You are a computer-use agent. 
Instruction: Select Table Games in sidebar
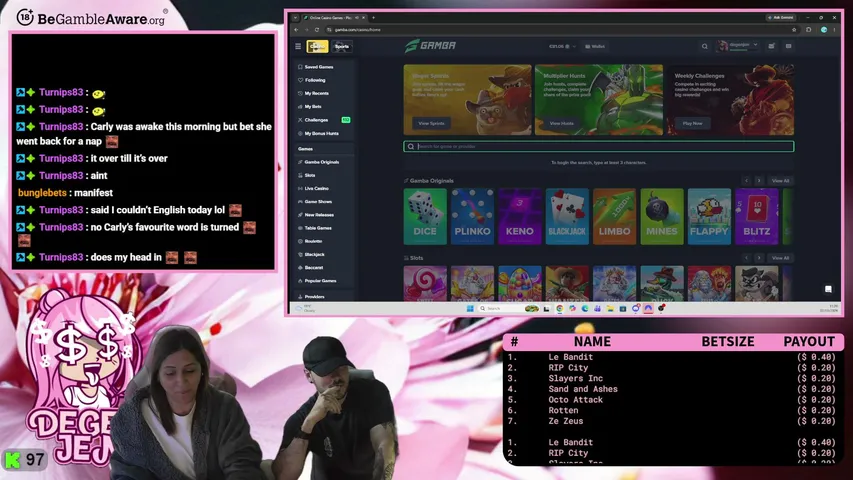coord(318,228)
